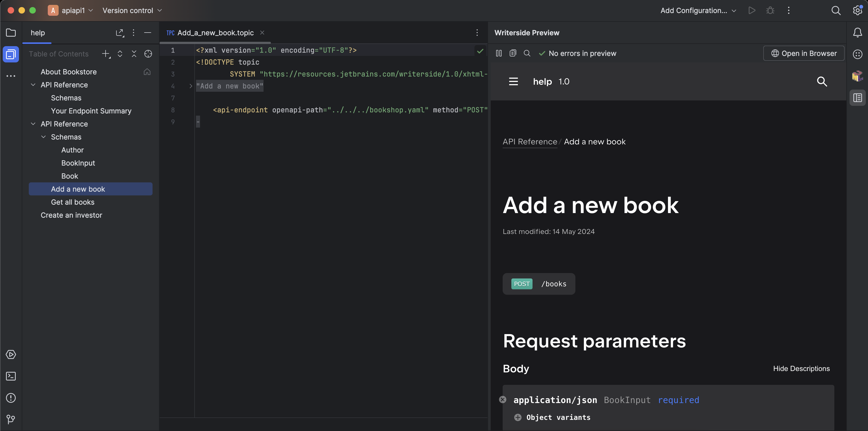The height and width of the screenshot is (431, 868).
Task: Expand all Table of Contents items
Action: tap(120, 54)
